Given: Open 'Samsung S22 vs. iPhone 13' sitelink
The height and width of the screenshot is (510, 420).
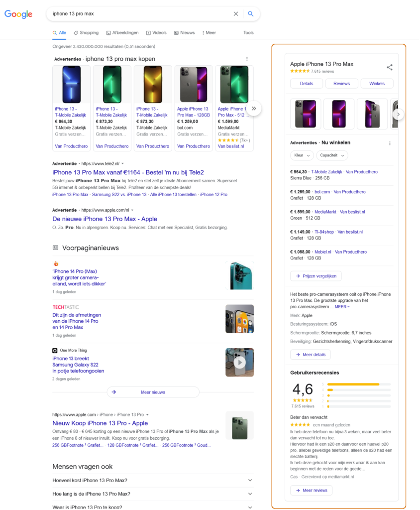Looking at the screenshot, I should pyautogui.click(x=119, y=195).
